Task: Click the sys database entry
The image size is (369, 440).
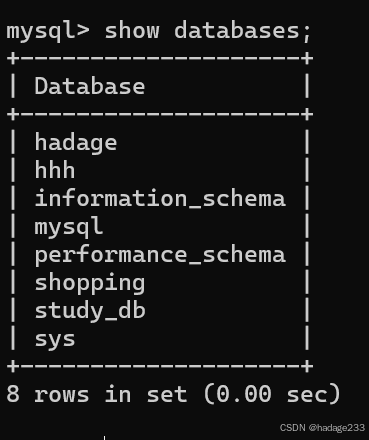Action: click(x=55, y=340)
